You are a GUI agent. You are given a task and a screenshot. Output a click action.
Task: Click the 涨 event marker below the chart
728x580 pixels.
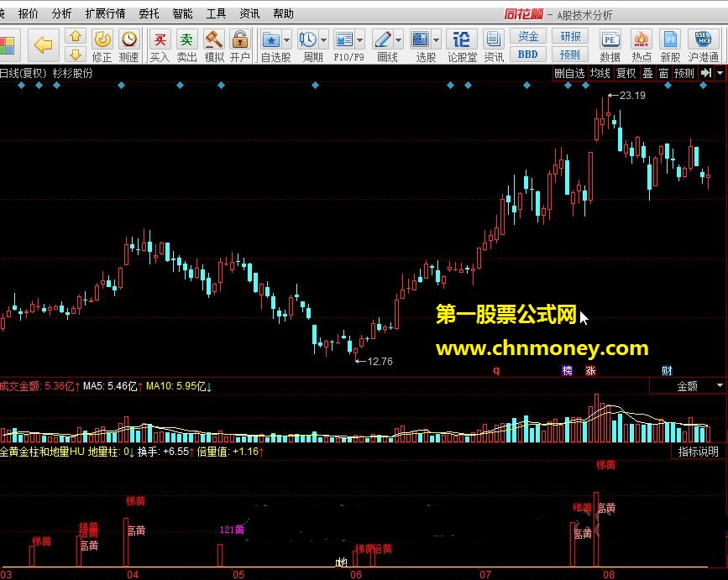click(x=590, y=370)
